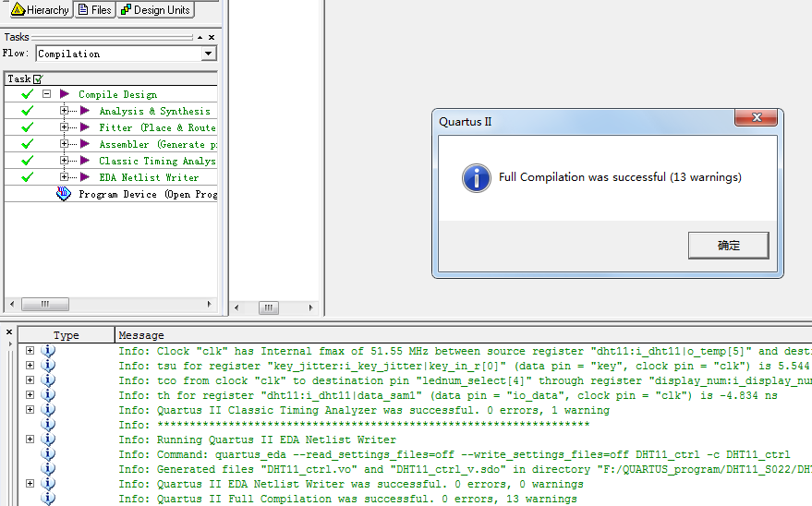
Task: Select the Fitter (Place & Route) label
Action: tap(157, 127)
